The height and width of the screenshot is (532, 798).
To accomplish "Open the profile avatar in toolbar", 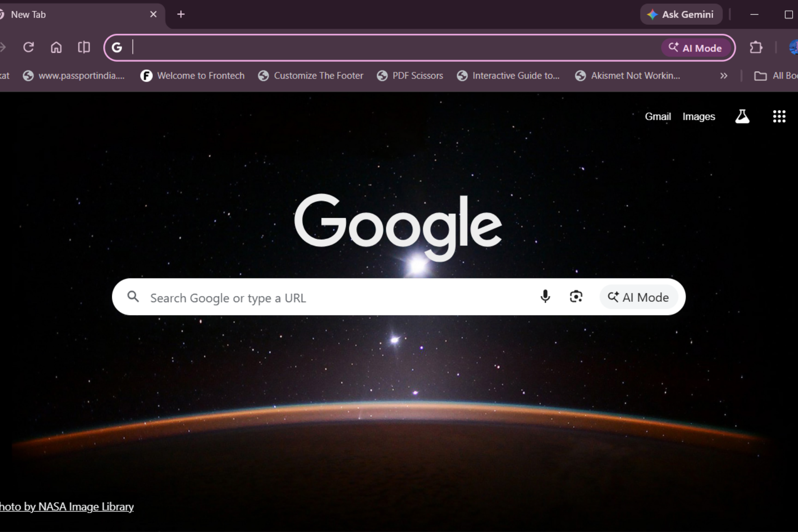I will pos(793,47).
